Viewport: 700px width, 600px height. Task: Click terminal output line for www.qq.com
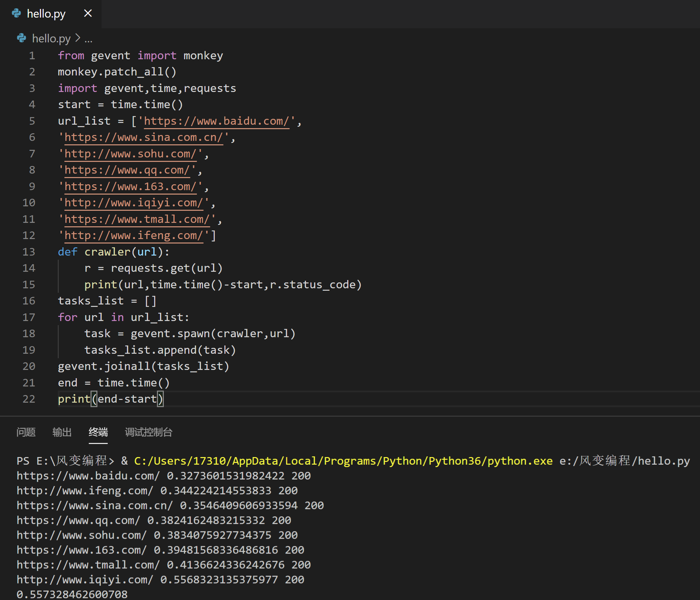(x=154, y=520)
